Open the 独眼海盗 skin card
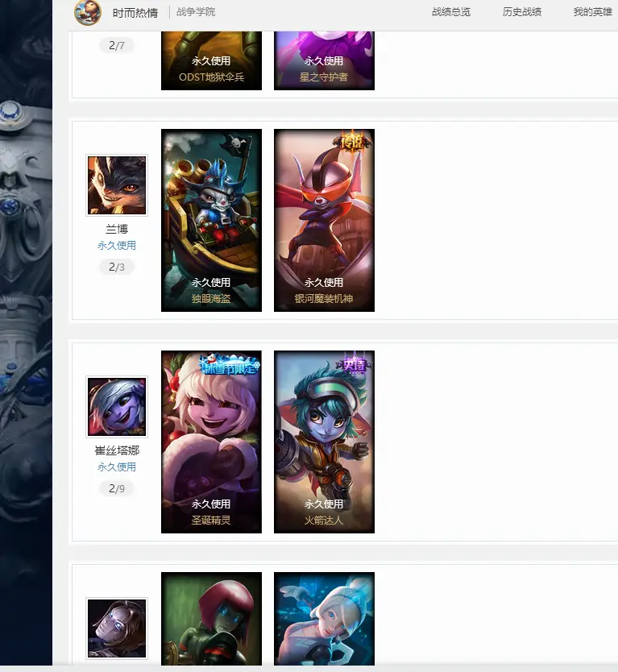Screen dimensions: 618x672 tap(211, 220)
